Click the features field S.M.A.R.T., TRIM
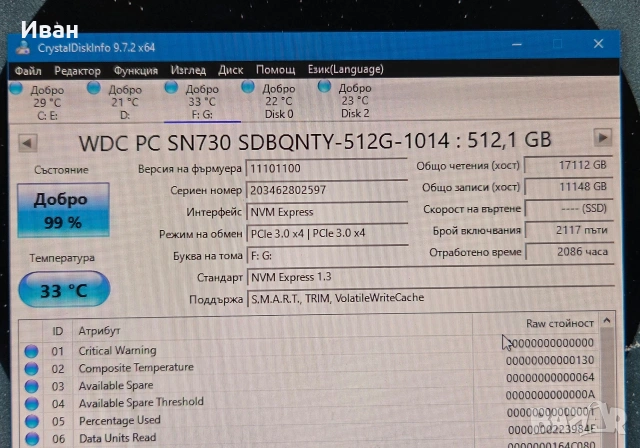 pos(431,298)
